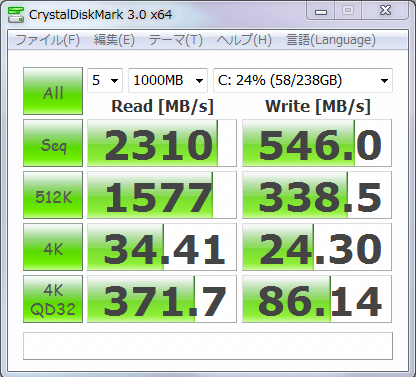Image resolution: width=416 pixels, height=377 pixels.
Task: Start the 512K random test
Action: pos(53,195)
